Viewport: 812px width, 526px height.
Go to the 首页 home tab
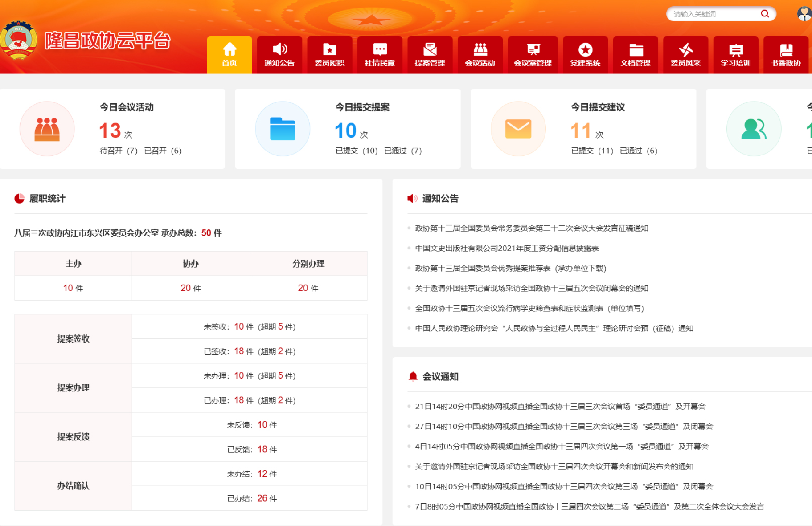230,55
